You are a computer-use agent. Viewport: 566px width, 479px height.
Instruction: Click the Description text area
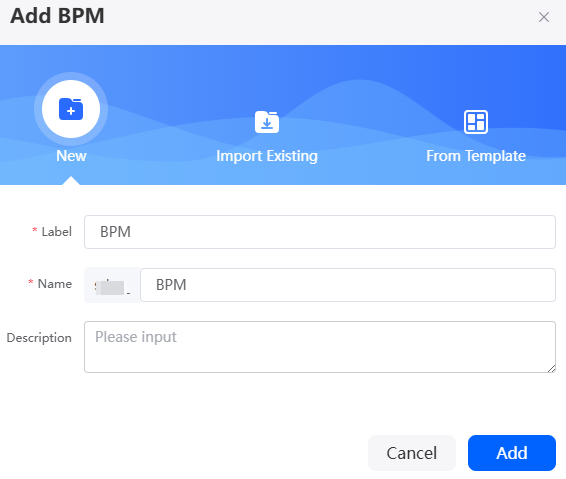click(320, 347)
